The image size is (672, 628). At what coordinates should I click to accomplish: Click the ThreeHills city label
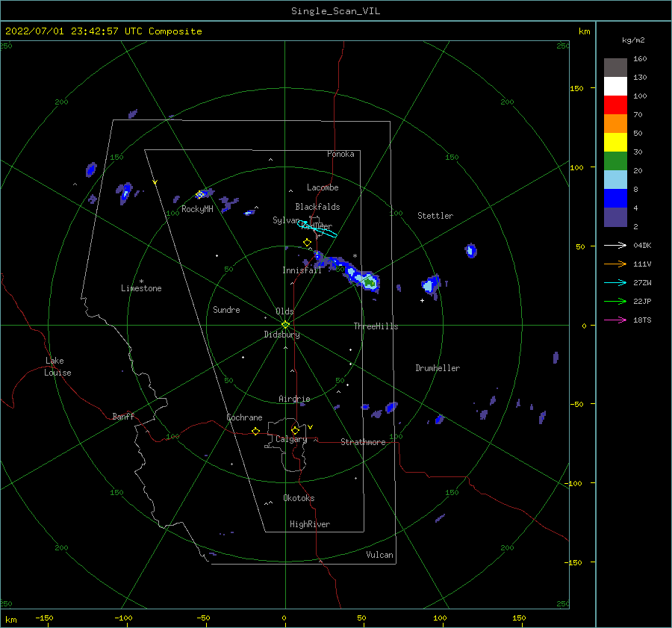376,326
